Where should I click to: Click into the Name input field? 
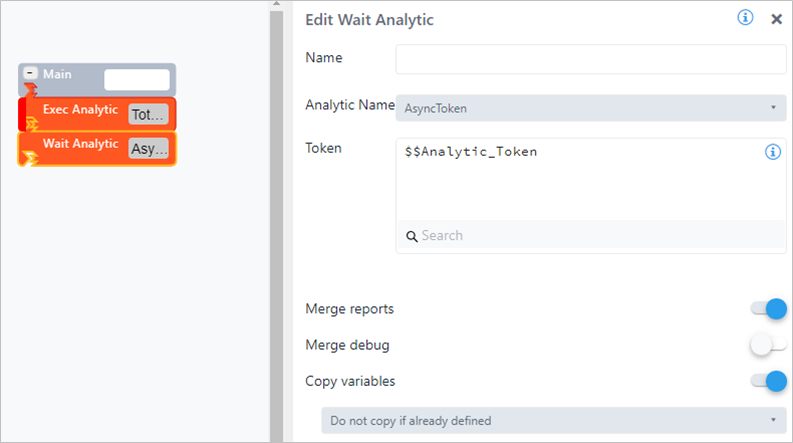pyautogui.click(x=591, y=59)
